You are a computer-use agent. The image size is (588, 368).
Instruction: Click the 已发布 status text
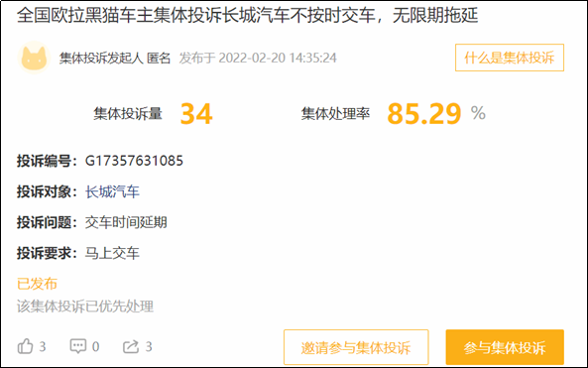point(37,284)
